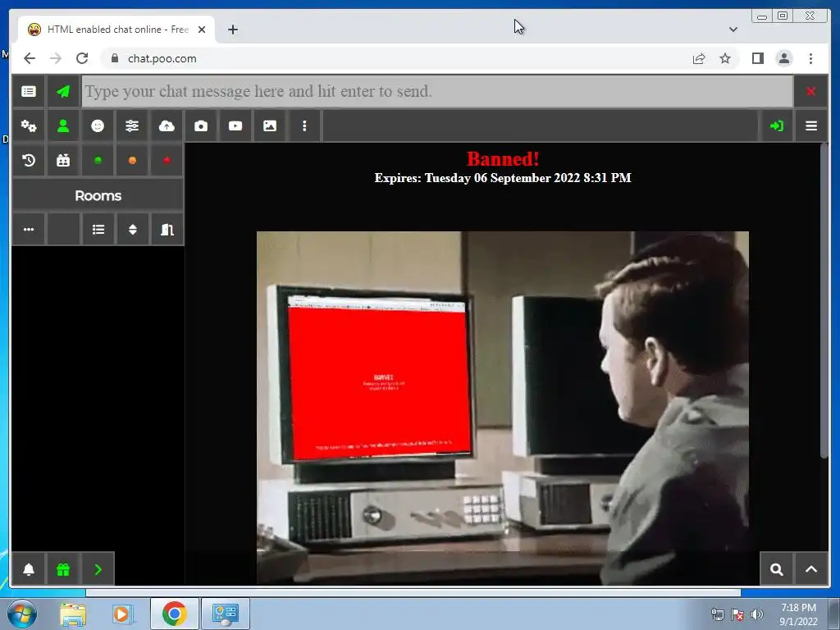Click the horizontal ellipsis under Rooms
This screenshot has height=630, width=840.
pos(29,230)
